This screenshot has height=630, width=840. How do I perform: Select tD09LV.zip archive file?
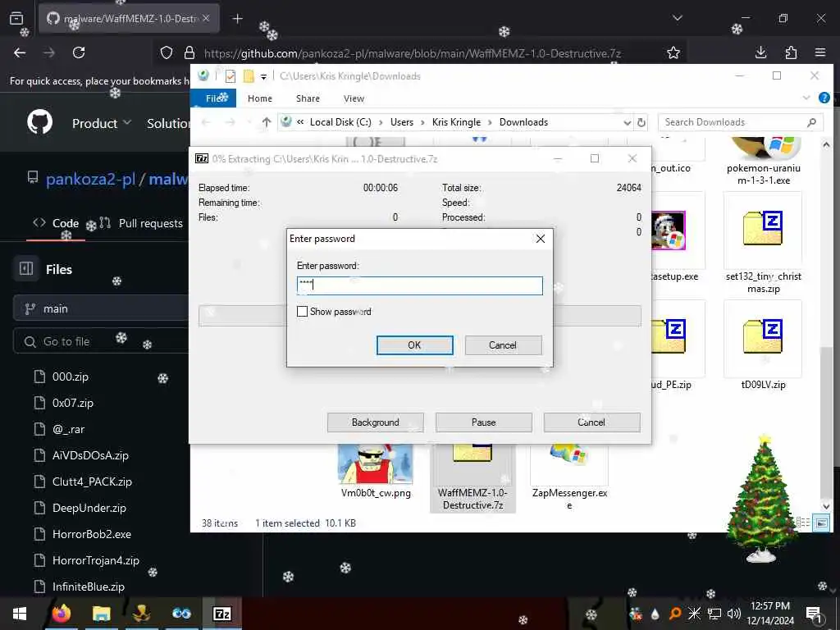764,345
